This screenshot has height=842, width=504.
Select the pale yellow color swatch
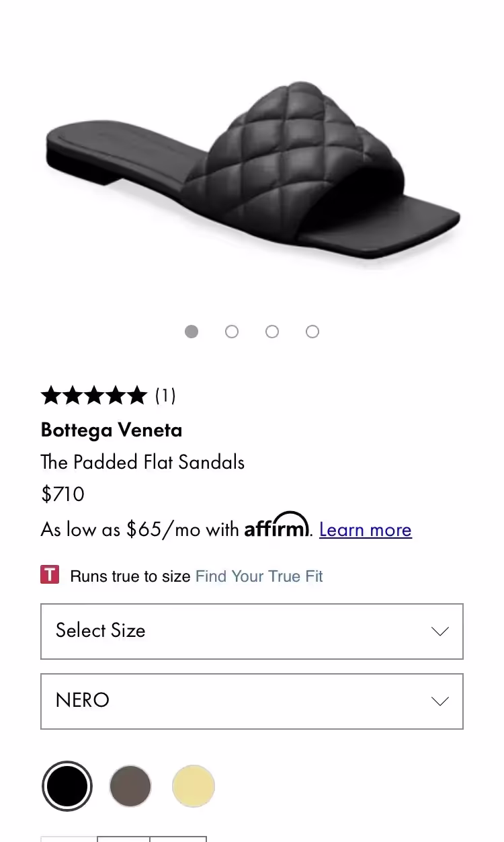(194, 786)
